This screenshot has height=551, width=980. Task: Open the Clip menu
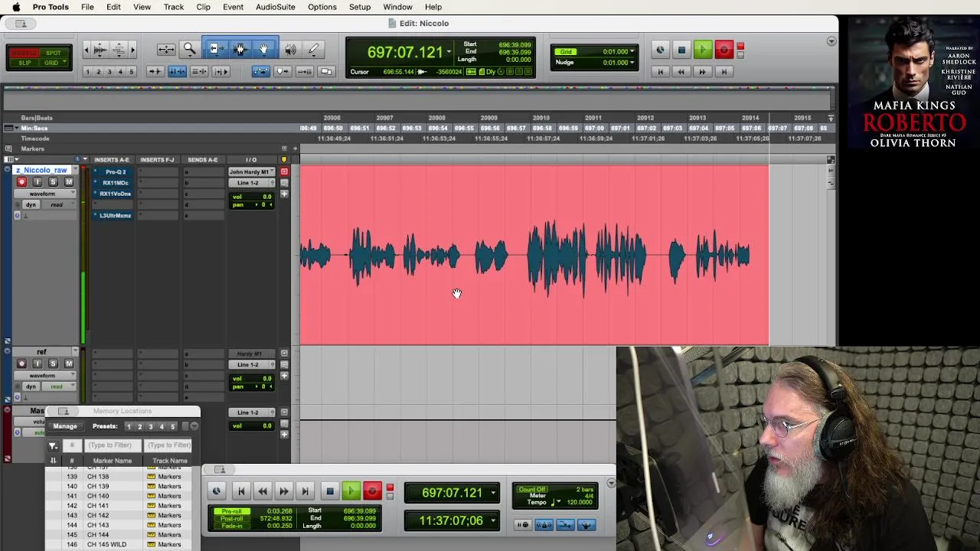point(203,7)
